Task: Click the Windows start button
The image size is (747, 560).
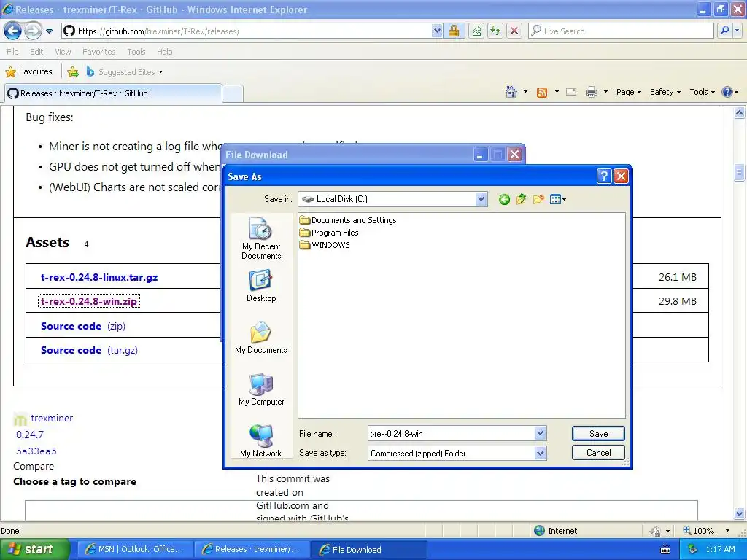Action: pyautogui.click(x=34, y=550)
